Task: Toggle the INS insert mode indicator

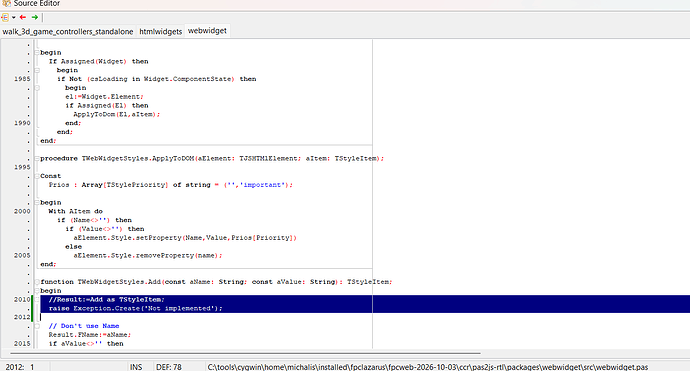Action: (x=136, y=367)
